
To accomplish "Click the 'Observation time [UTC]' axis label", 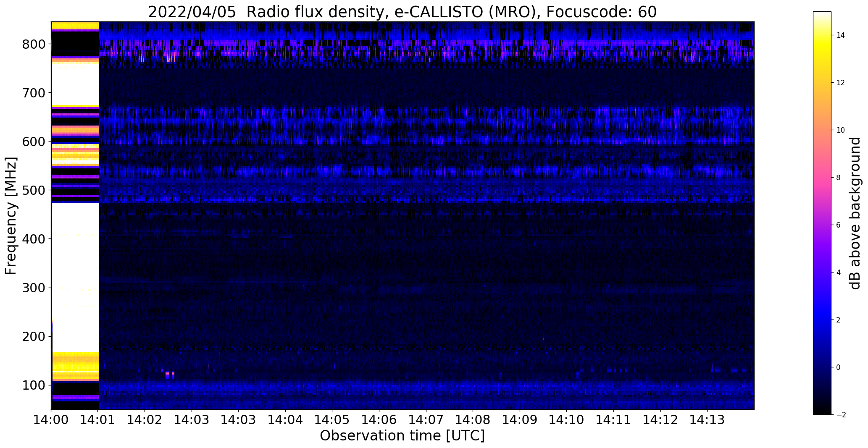I will (402, 435).
